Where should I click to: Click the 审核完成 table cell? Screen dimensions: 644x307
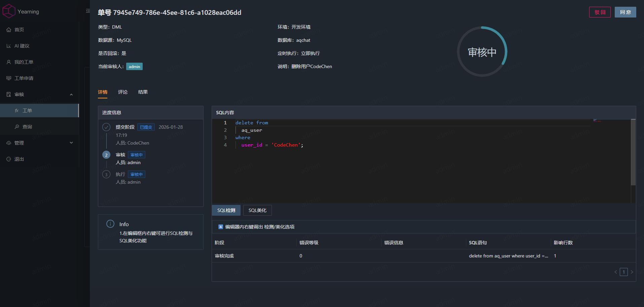224,256
